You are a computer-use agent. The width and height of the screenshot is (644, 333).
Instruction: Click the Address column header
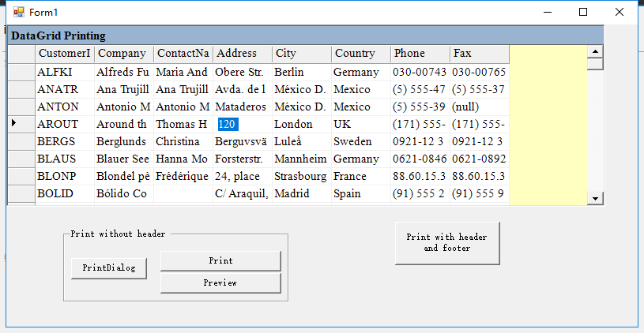(x=243, y=54)
